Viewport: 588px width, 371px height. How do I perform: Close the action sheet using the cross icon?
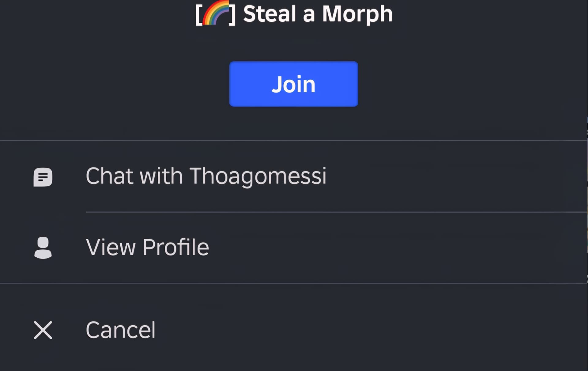click(x=43, y=330)
